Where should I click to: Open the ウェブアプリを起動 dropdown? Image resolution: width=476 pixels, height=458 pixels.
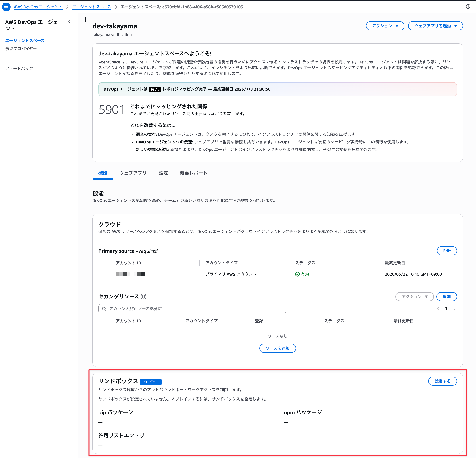click(435, 26)
